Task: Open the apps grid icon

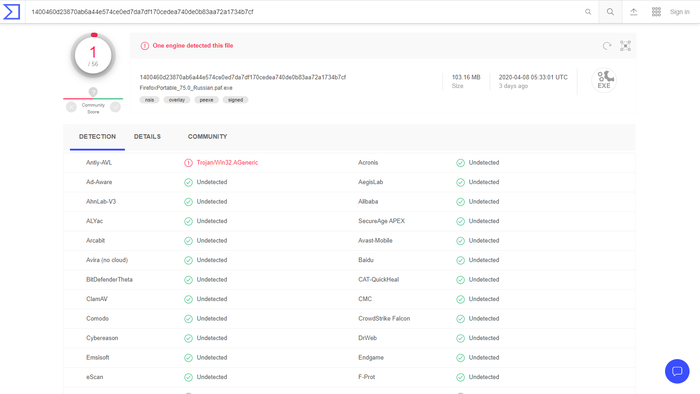Action: pyautogui.click(x=656, y=12)
